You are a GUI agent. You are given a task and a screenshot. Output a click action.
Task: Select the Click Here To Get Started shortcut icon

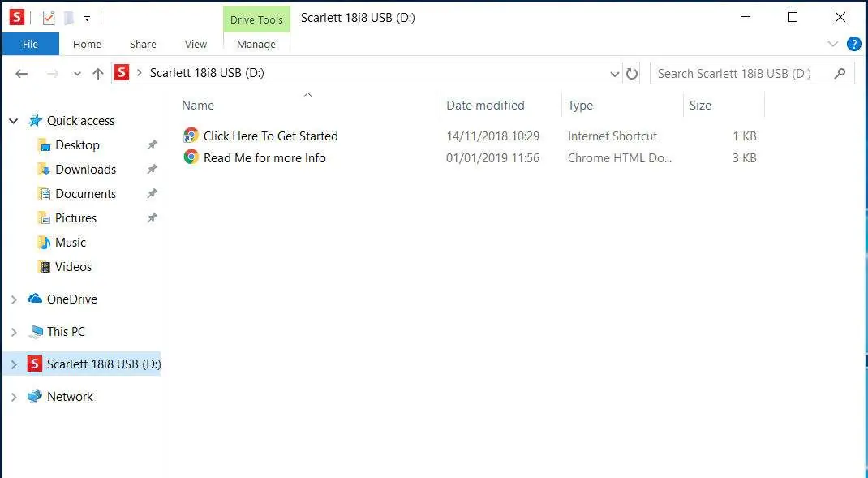191,136
